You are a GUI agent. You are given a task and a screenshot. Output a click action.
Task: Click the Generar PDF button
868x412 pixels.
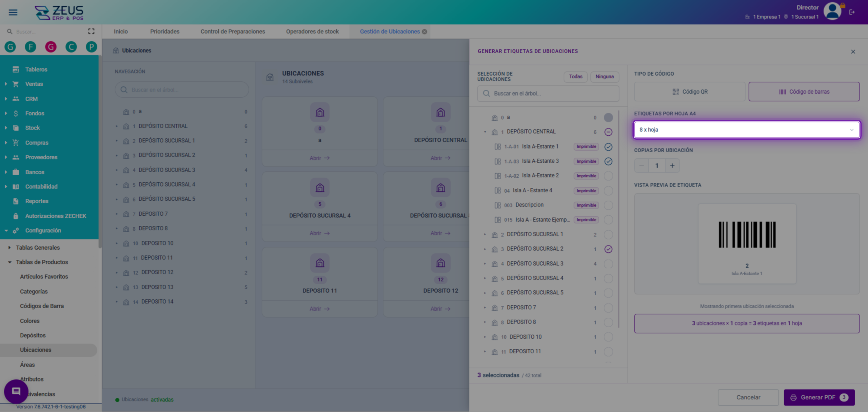click(x=819, y=397)
